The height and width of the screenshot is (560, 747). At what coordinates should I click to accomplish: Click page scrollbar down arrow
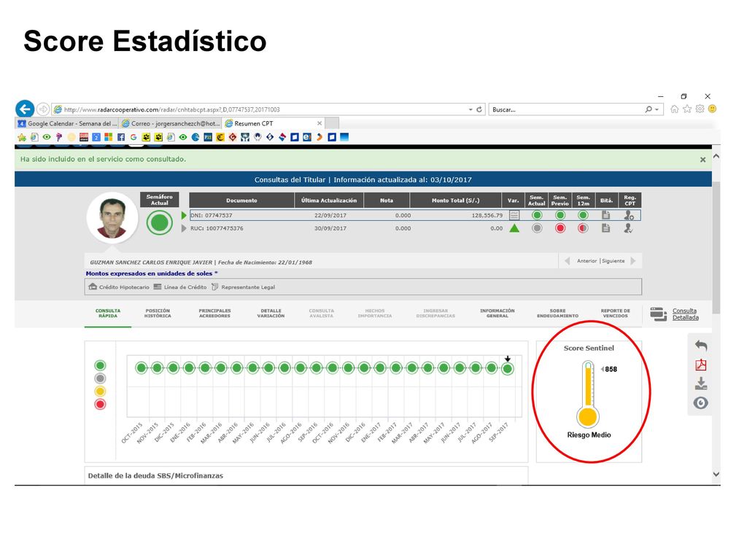coord(716,474)
